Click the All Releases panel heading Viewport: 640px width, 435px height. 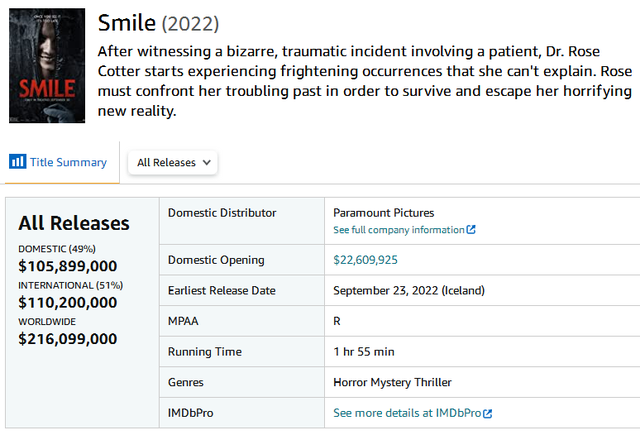tap(74, 223)
